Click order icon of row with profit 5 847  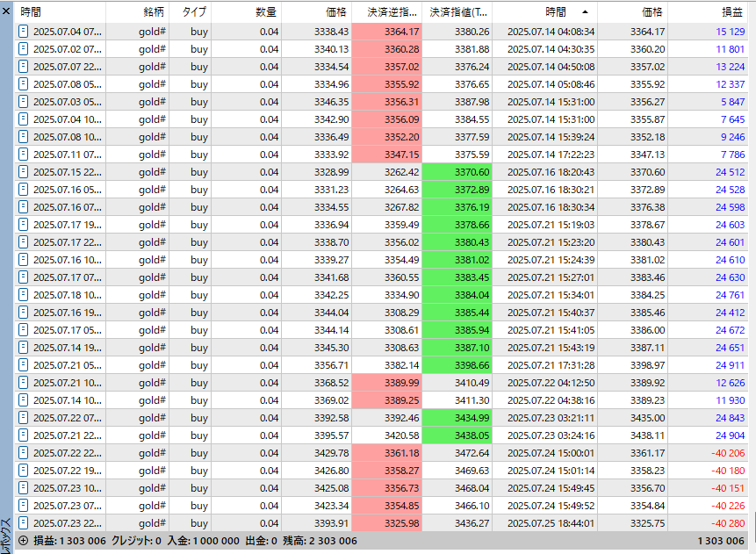tap(23, 102)
